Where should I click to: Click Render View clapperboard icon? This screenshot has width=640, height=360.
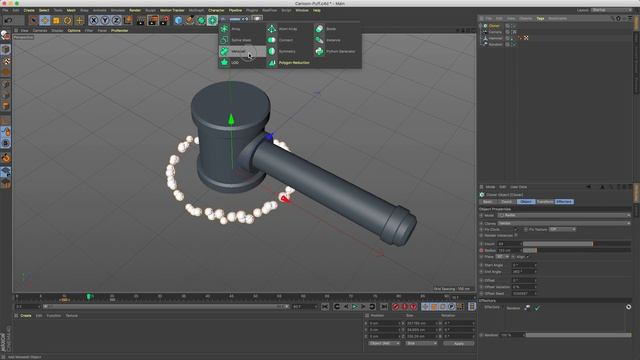[x=141, y=20]
